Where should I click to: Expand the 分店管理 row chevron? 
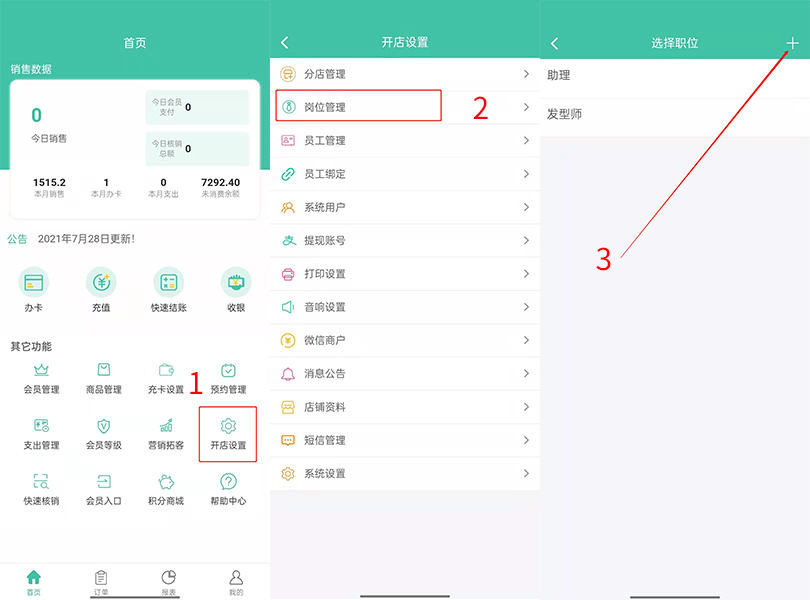click(526, 74)
